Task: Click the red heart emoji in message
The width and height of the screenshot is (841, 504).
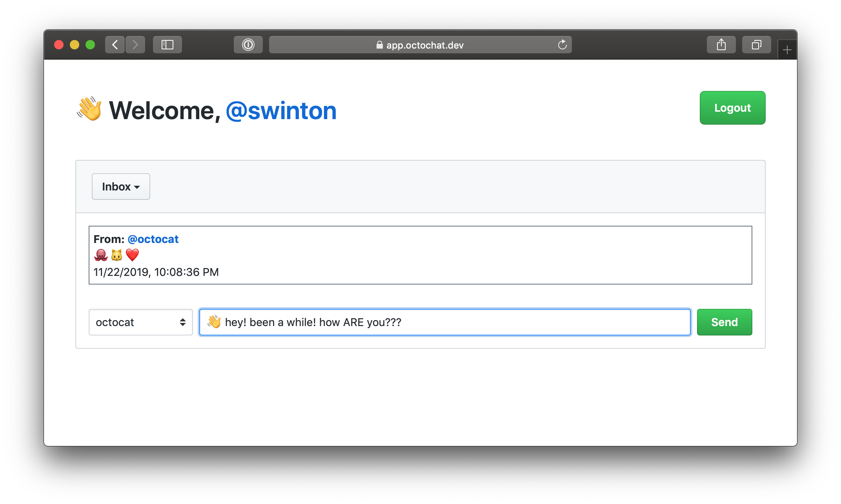Action: (x=132, y=255)
